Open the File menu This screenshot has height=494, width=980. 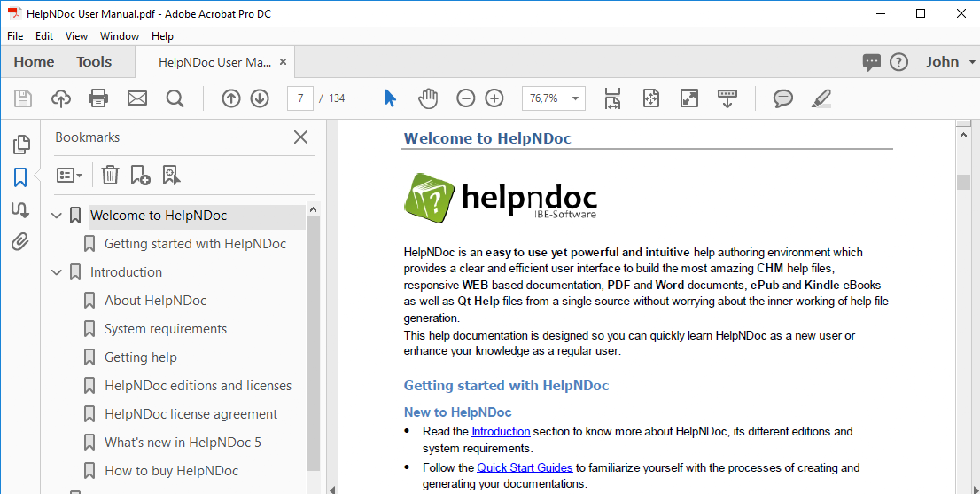click(x=15, y=36)
